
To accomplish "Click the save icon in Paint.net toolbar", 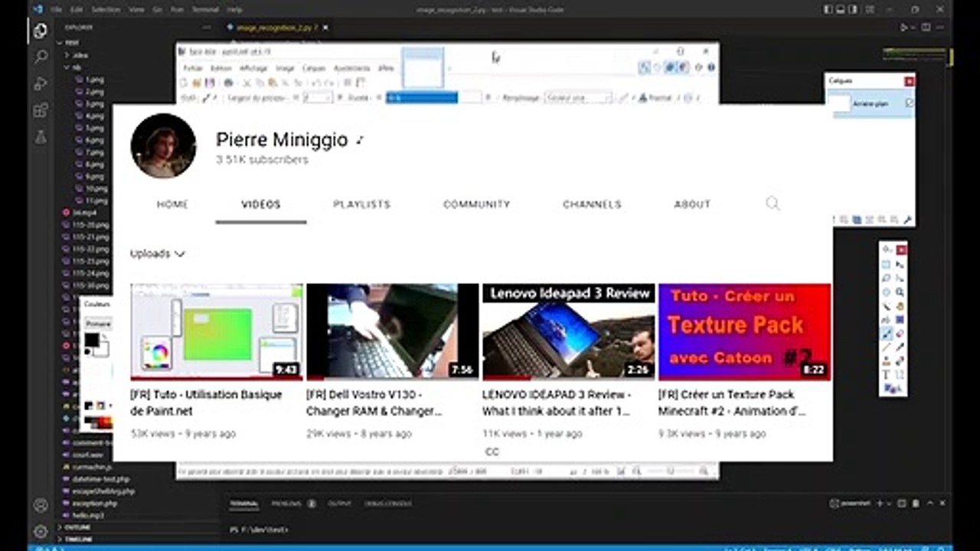I will [209, 83].
